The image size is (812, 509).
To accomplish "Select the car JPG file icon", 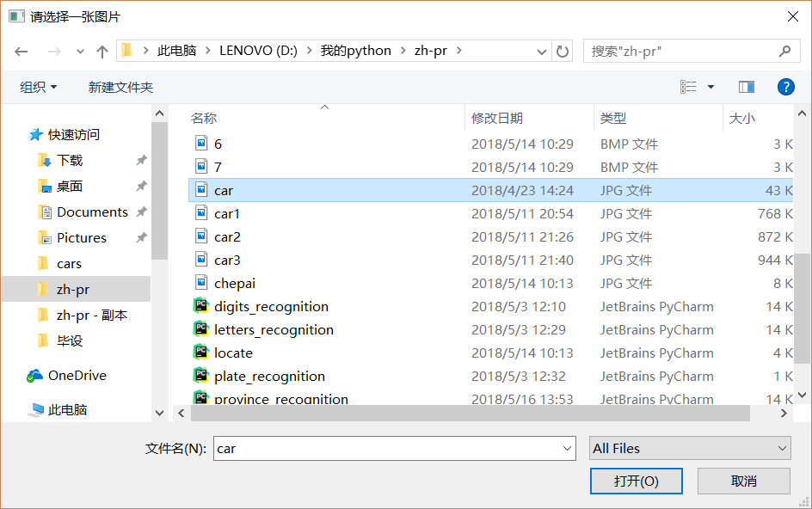I will pos(201,189).
